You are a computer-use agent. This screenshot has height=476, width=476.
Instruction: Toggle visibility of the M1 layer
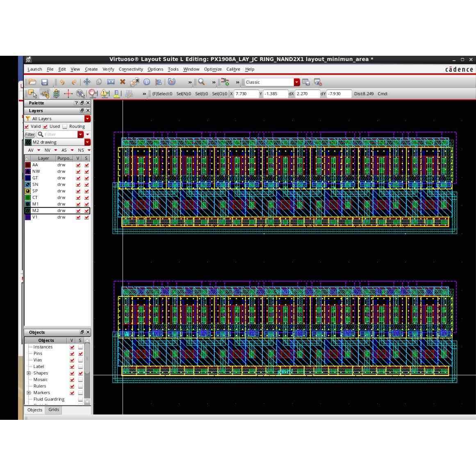coord(78,204)
